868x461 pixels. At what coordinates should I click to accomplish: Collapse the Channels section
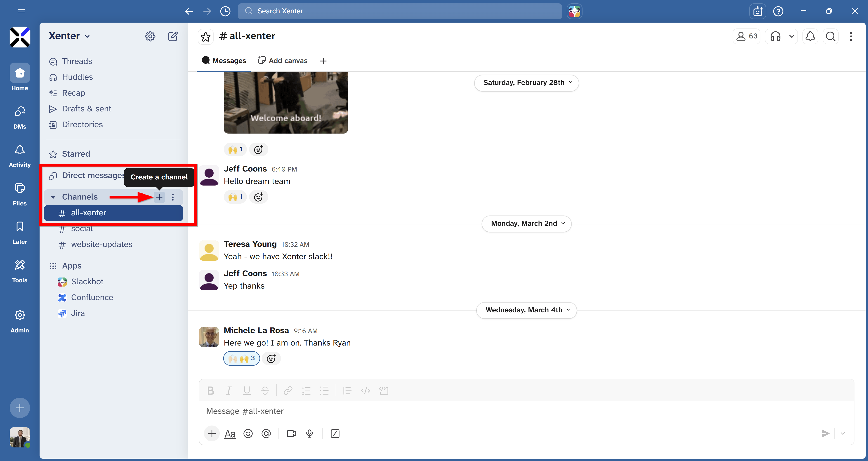click(53, 197)
